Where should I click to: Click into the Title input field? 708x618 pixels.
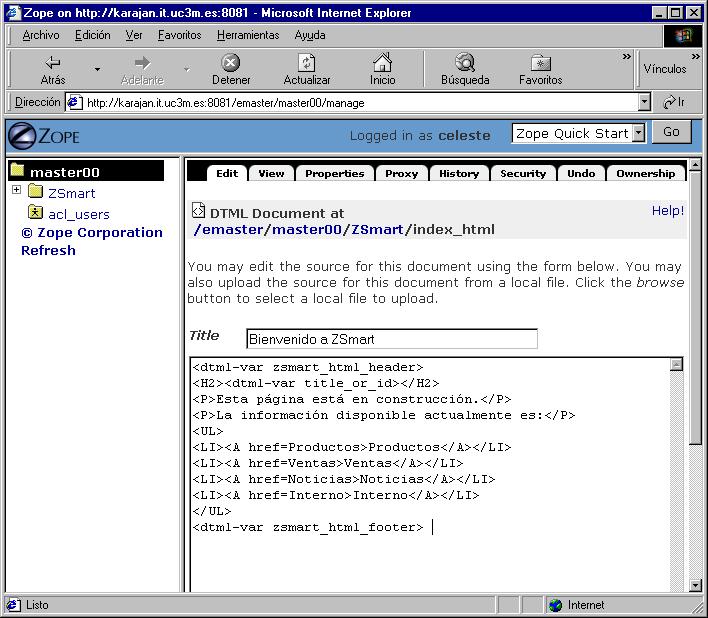391,339
